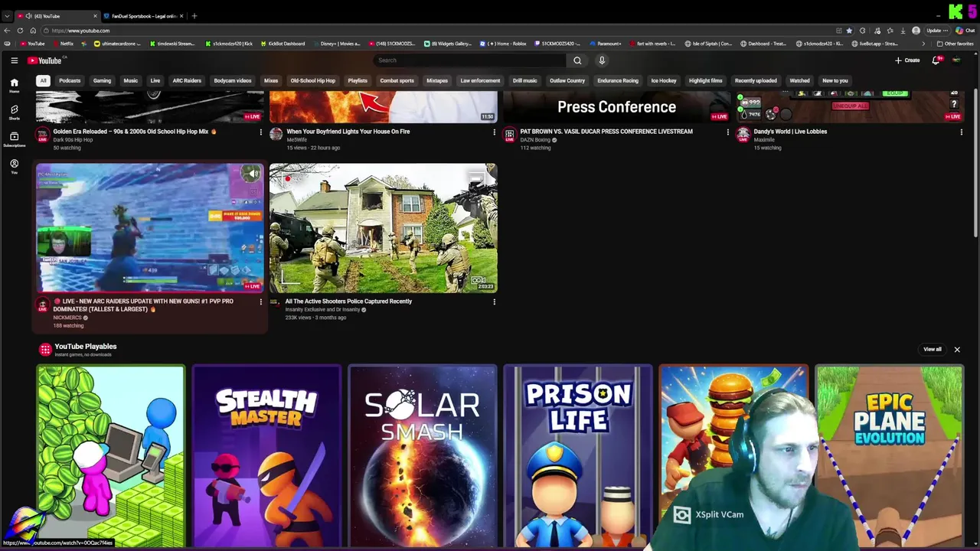
Task: Open the Active Shooters video thumbnail
Action: [x=383, y=228]
